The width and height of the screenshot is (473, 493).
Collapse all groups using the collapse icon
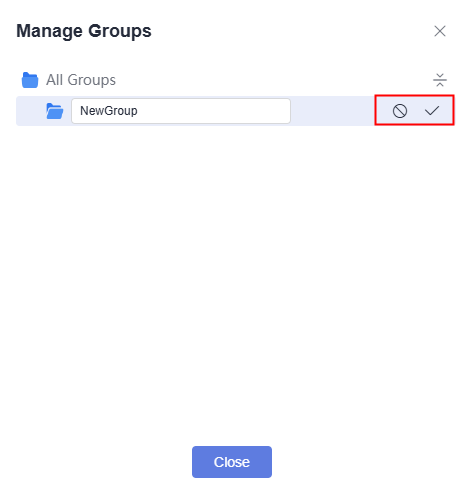pos(440,80)
